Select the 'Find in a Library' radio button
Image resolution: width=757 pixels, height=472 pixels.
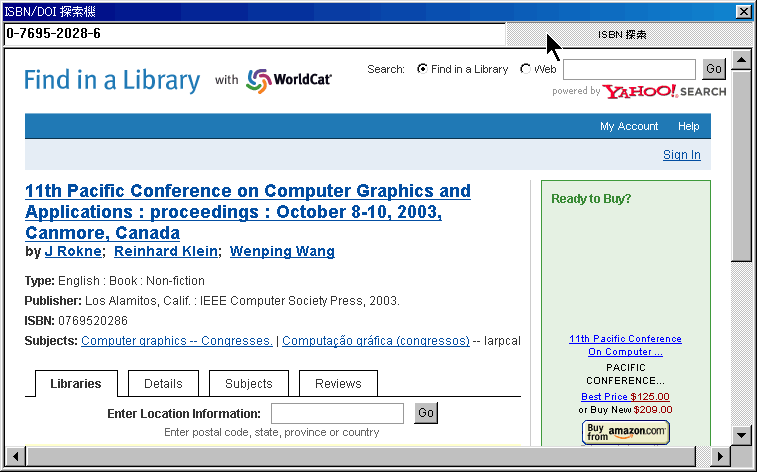(422, 69)
